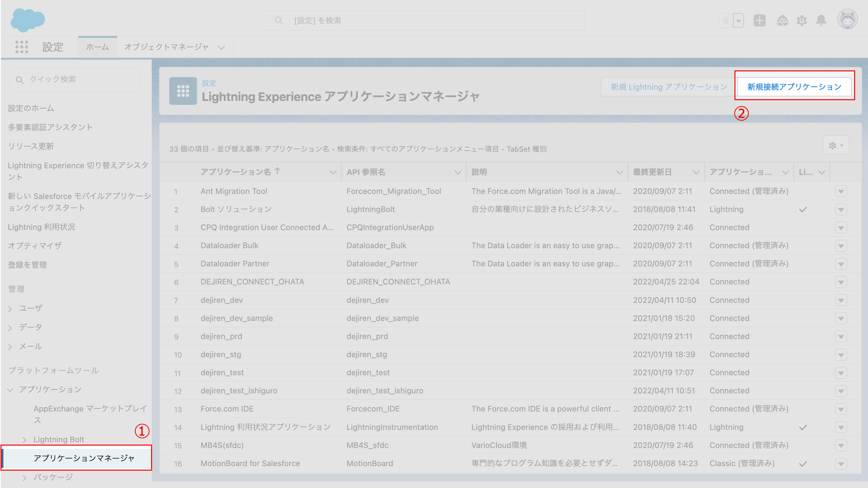Image resolution: width=868 pixels, height=488 pixels.
Task: Open row actions for dejiren_dev_sample
Action: (x=841, y=318)
